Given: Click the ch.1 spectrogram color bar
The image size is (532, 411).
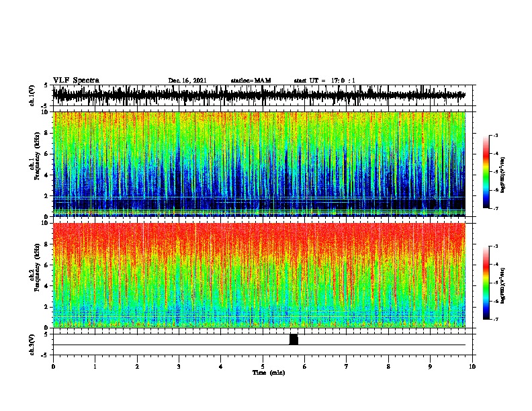Looking at the screenshot, I should click(x=486, y=172).
